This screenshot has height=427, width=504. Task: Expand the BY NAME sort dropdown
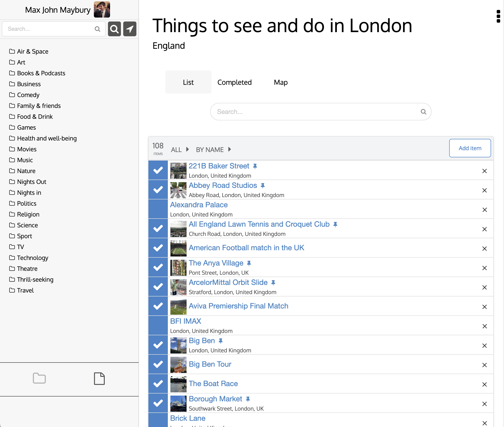[229, 149]
